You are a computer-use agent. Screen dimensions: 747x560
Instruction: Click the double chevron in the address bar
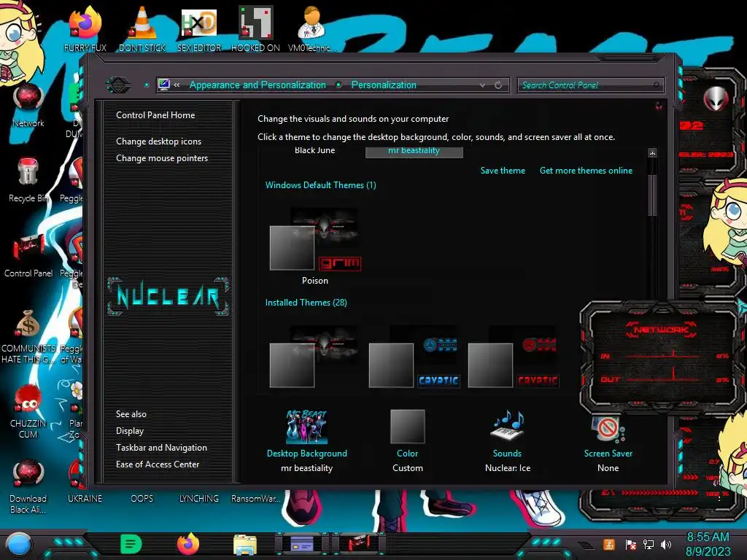(x=177, y=85)
